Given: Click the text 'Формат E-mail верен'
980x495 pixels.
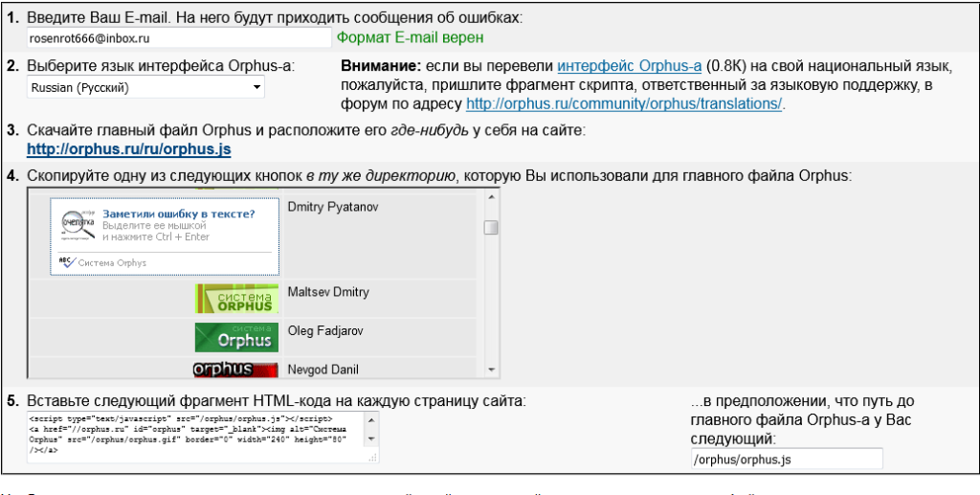Looking at the screenshot, I should 410,38.
